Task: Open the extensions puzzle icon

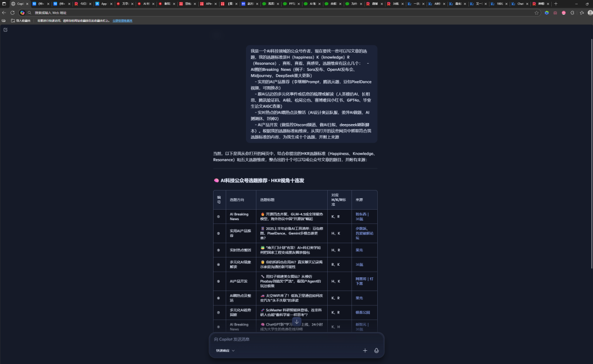Action: tap(572, 13)
